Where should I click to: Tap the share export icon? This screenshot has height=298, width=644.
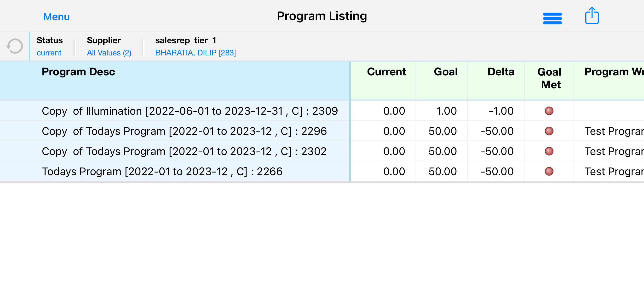tap(592, 16)
